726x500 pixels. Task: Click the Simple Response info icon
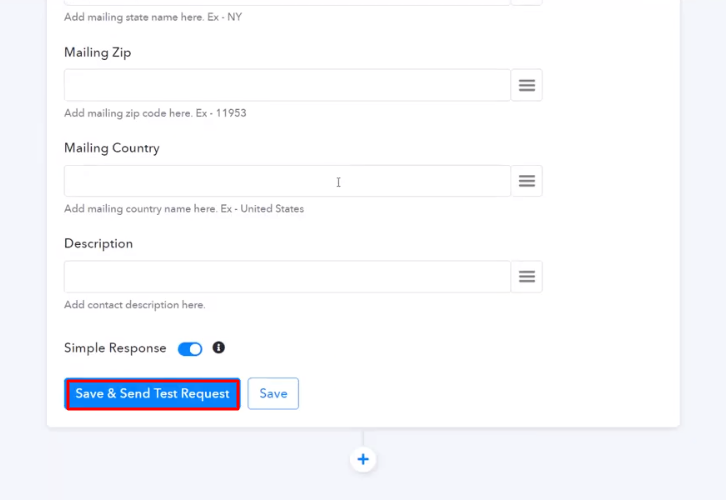[x=219, y=348]
